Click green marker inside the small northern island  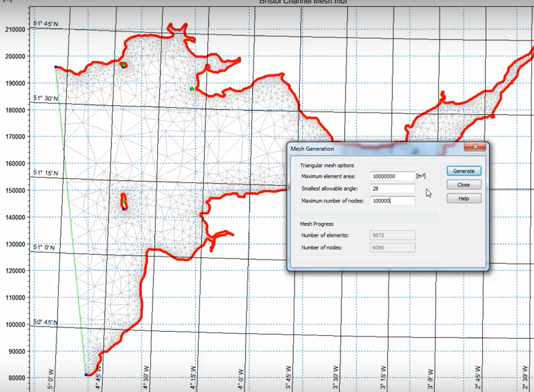click(124, 66)
